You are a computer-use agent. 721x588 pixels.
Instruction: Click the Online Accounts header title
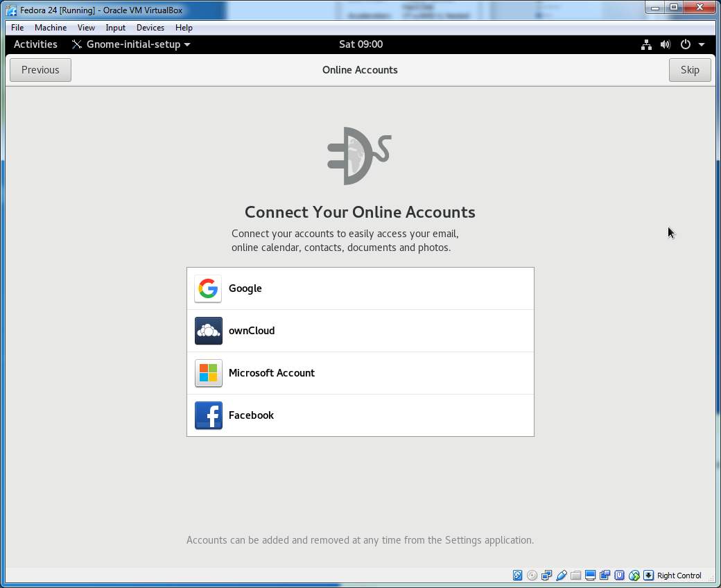tap(360, 70)
